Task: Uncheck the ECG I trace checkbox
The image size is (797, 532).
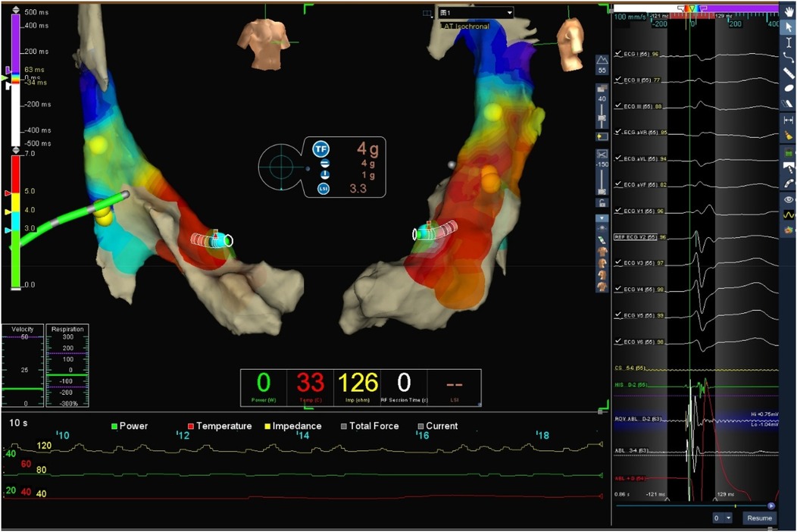Action: point(618,54)
